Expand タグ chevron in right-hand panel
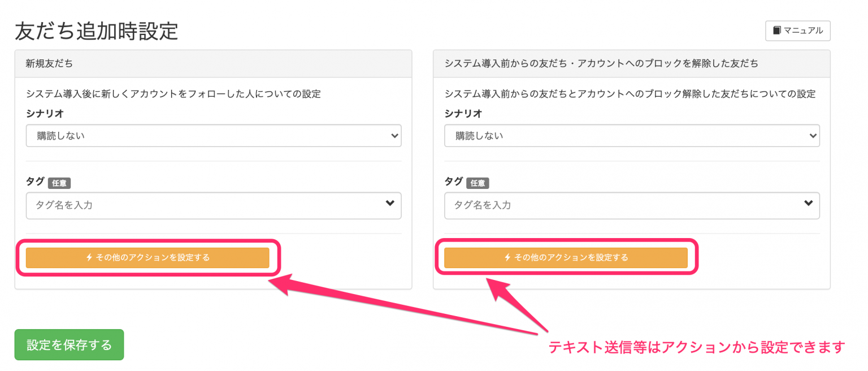Screen dimensions: 868x371 click(808, 204)
